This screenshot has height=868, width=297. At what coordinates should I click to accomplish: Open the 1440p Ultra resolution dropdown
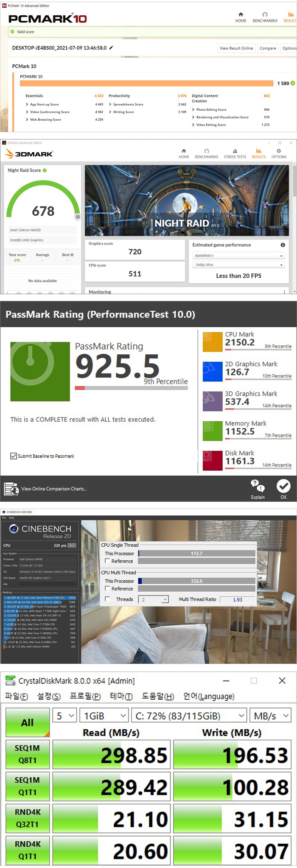click(x=239, y=264)
